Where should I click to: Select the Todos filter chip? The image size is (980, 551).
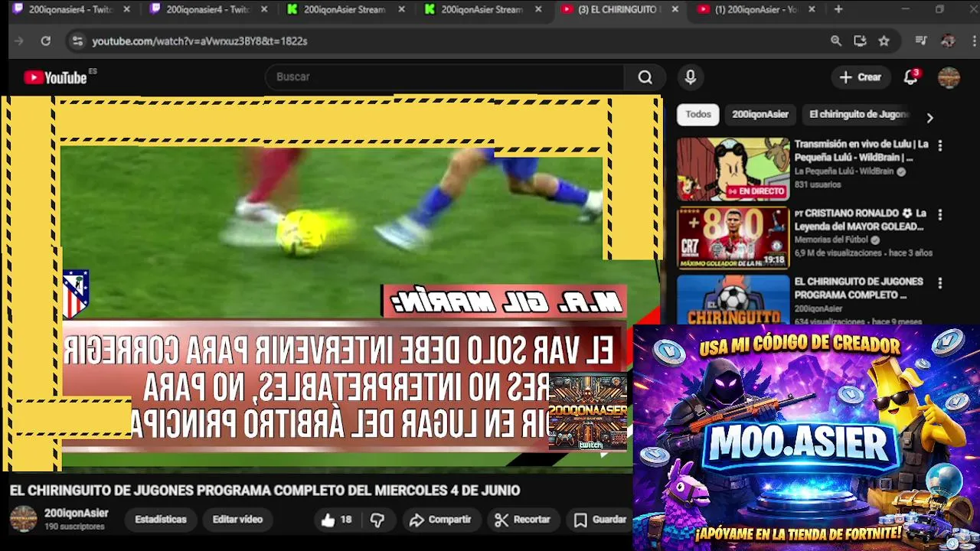point(697,115)
